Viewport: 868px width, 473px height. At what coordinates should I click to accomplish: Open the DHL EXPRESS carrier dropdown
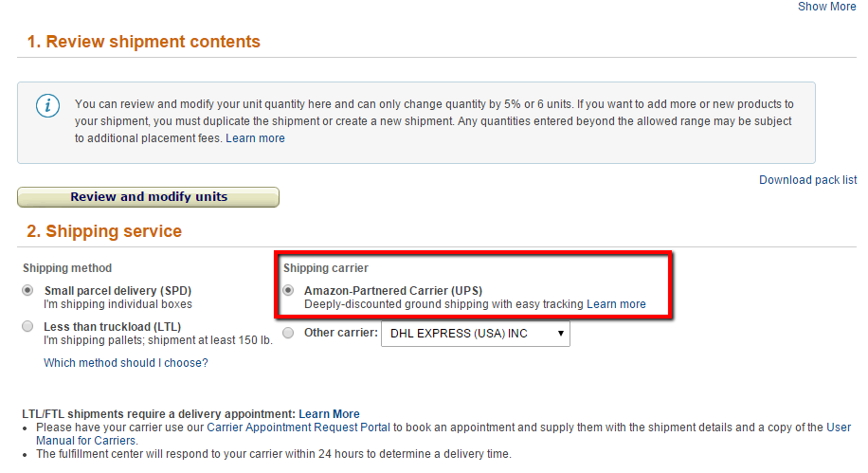click(x=476, y=334)
